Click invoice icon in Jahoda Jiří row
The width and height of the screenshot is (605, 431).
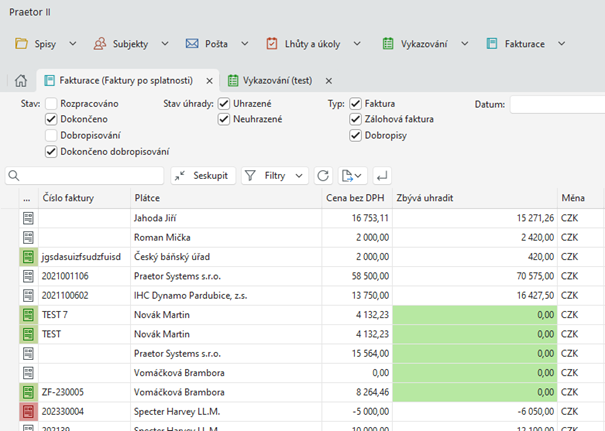pos(28,218)
